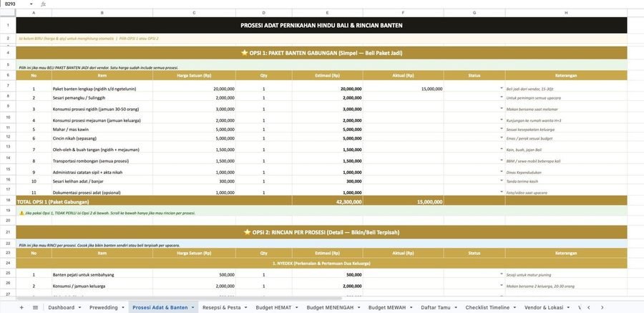Open Status dropdown for Cincin nikah row
This screenshot has height=313, width=644.
[502, 138]
